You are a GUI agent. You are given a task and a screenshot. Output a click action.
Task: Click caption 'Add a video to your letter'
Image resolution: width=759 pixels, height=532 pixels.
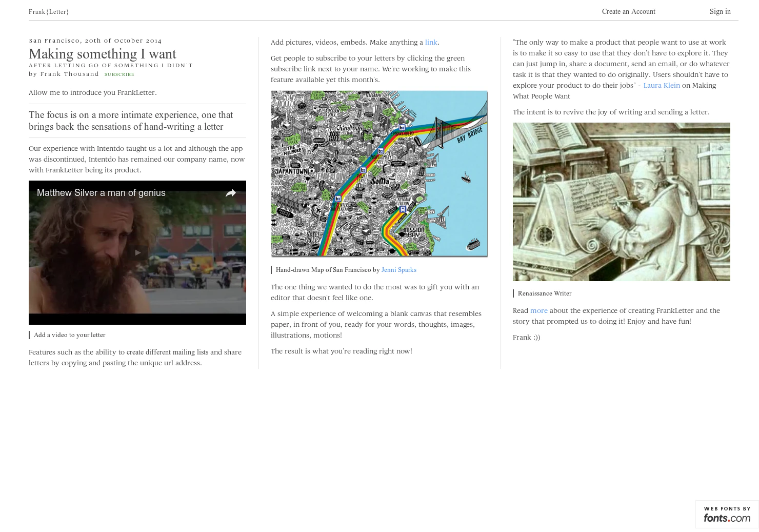click(69, 335)
